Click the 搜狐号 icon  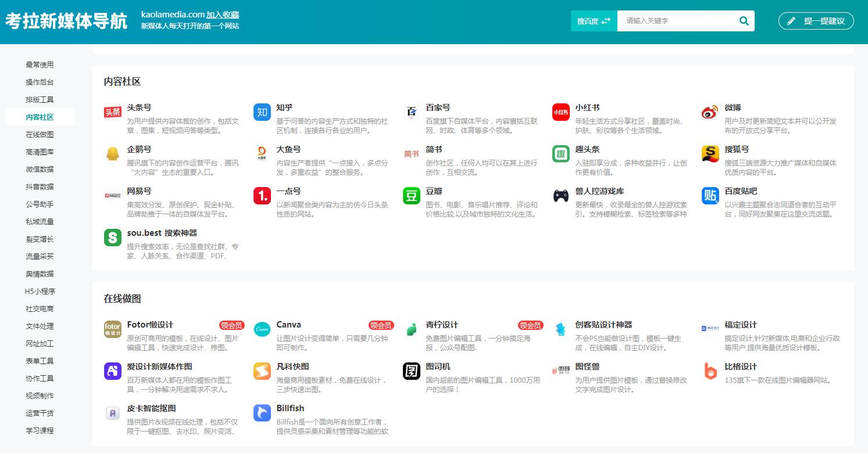pyautogui.click(x=710, y=154)
